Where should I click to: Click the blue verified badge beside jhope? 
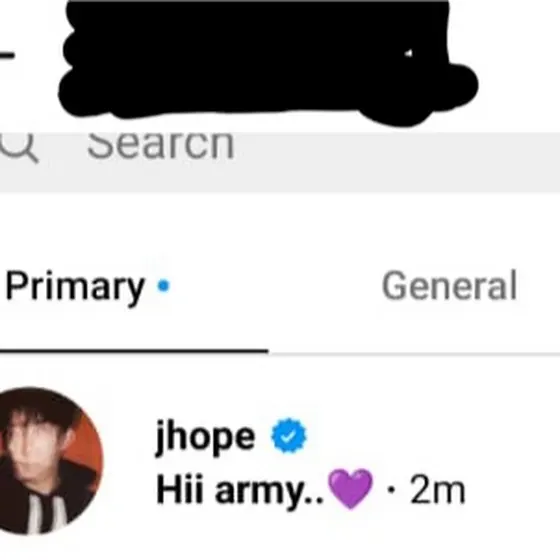click(x=289, y=436)
